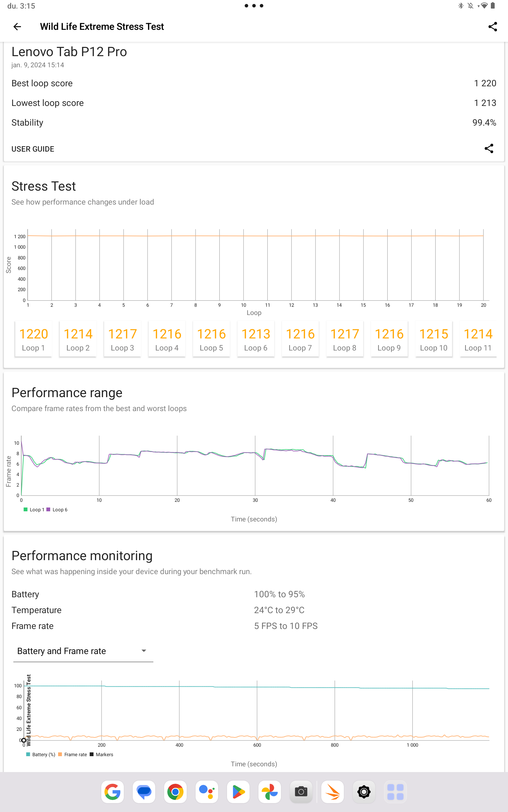
Task: Click the green Loop 1 legend swatch
Action: (25, 509)
